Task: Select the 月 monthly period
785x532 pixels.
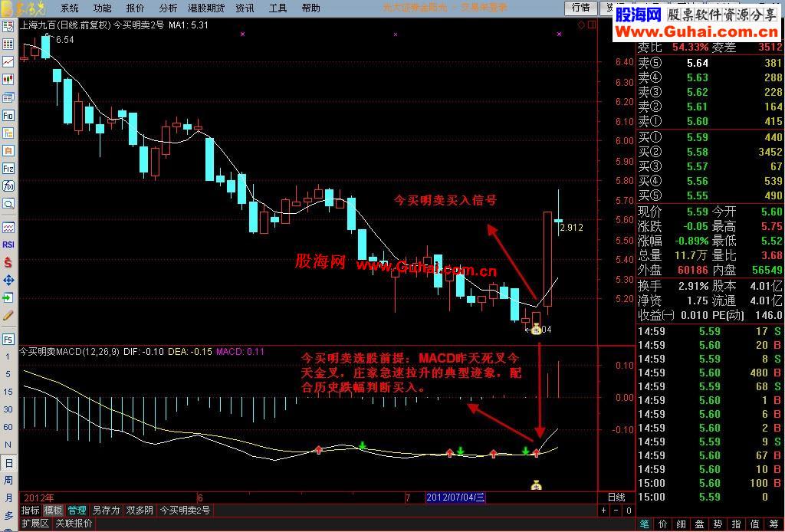Action: pos(8,498)
